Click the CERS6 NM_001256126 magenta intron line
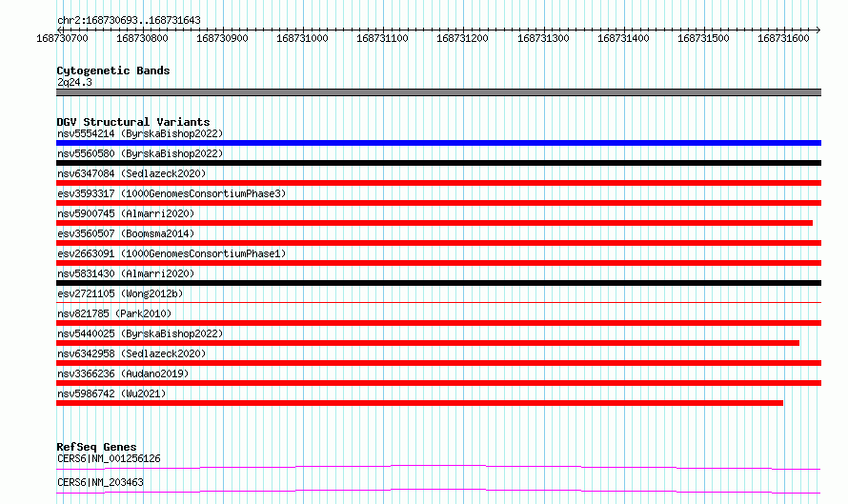Image resolution: width=848 pixels, height=504 pixels. pos(438,467)
